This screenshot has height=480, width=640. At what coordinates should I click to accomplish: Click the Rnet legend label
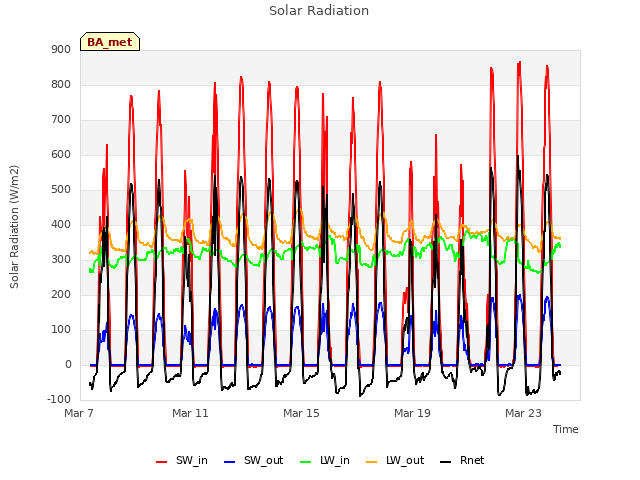tap(472, 460)
